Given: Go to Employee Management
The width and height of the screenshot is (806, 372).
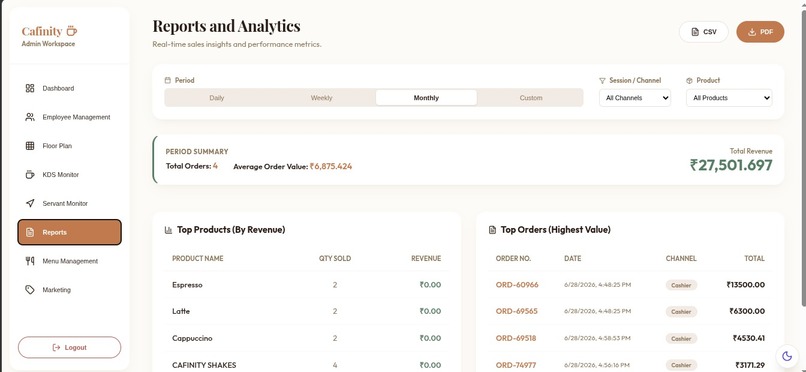Looking at the screenshot, I should click(x=69, y=117).
